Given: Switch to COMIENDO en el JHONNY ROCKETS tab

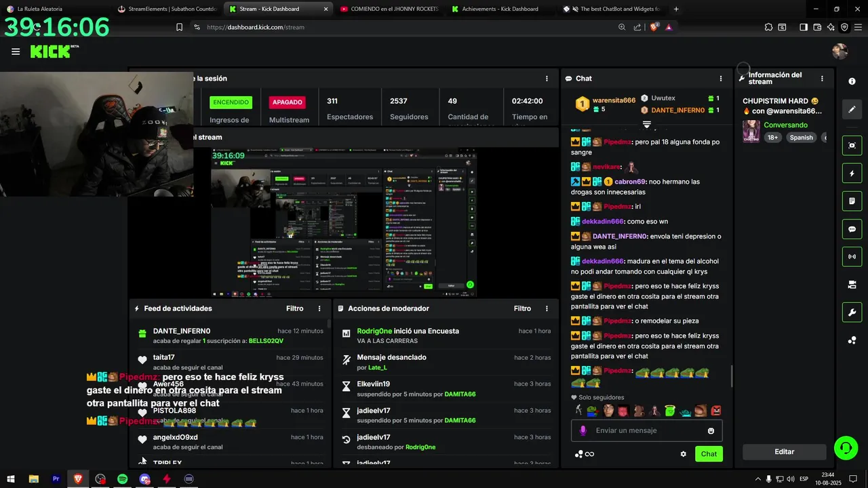Looking at the screenshot, I should [390, 9].
